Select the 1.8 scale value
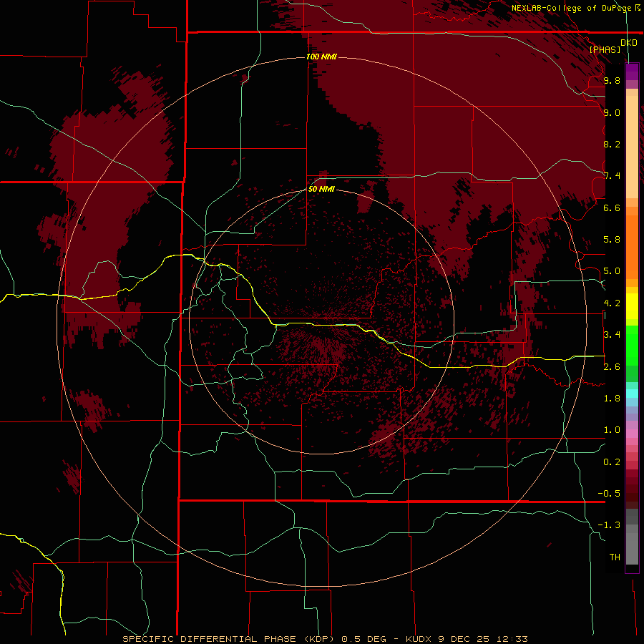644x644 pixels. coord(612,399)
